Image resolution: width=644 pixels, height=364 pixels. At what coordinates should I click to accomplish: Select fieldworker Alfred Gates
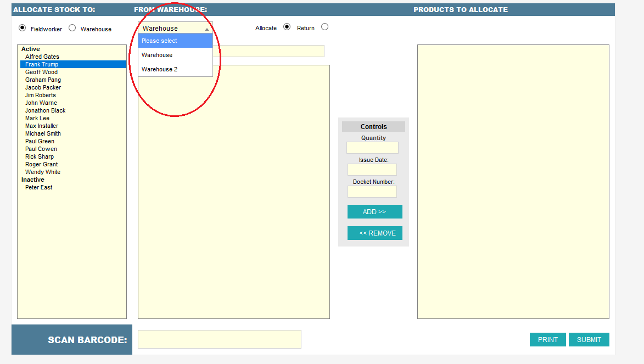pyautogui.click(x=42, y=57)
